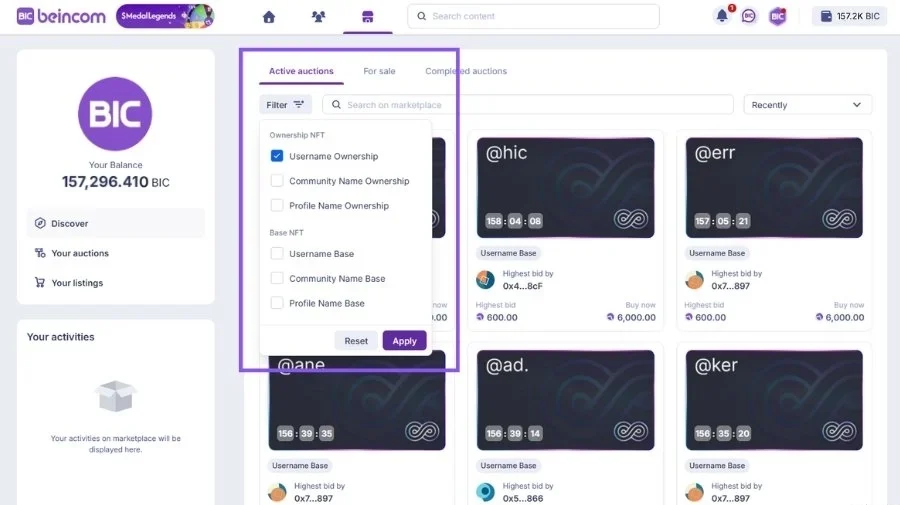Click the infinity logo on @hic card

tap(631, 219)
